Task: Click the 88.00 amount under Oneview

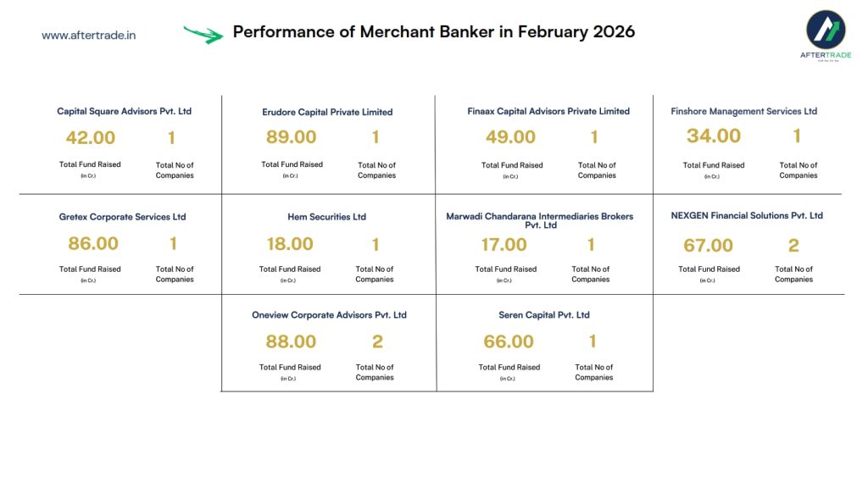Action: point(291,341)
